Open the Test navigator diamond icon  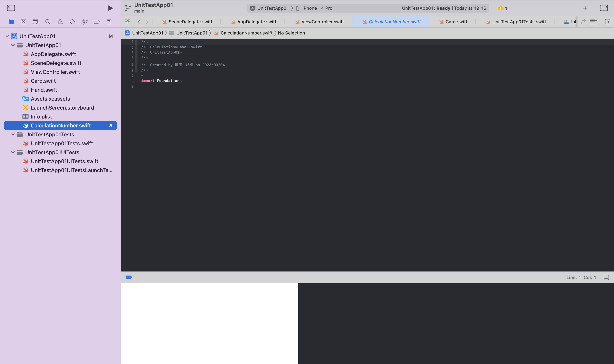click(72, 22)
